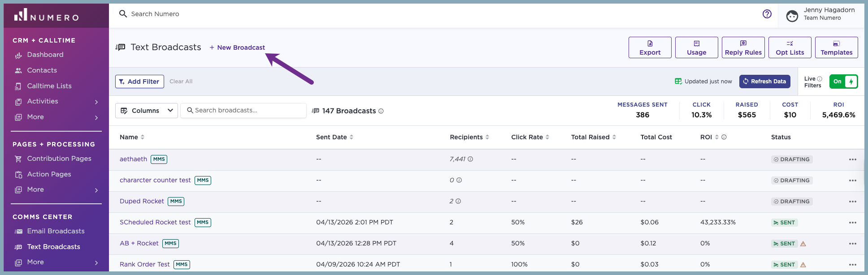Go to Email Broadcasts in sidebar
This screenshot has width=868, height=275.
coord(56,231)
